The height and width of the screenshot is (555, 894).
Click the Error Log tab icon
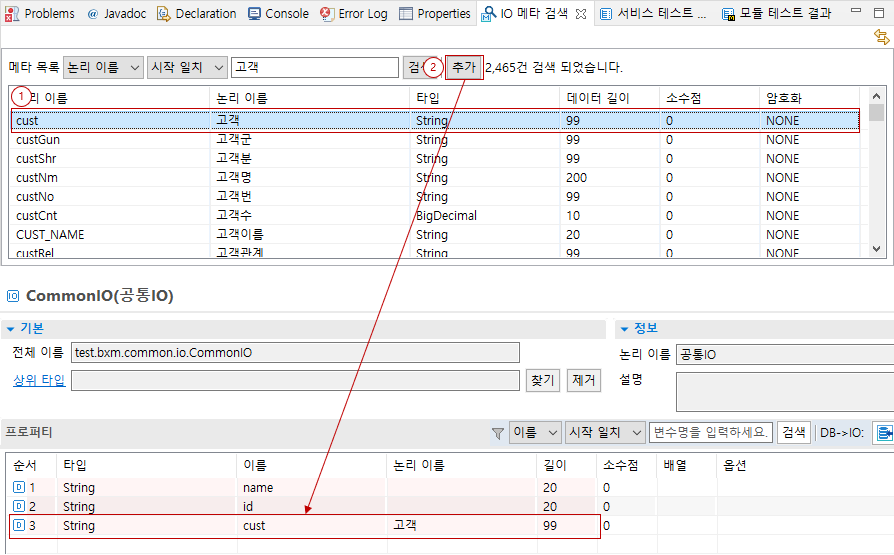tap(327, 14)
